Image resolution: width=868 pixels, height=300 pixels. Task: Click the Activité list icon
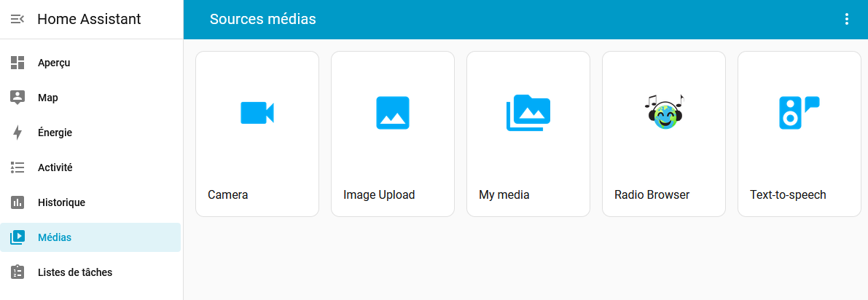(x=18, y=167)
